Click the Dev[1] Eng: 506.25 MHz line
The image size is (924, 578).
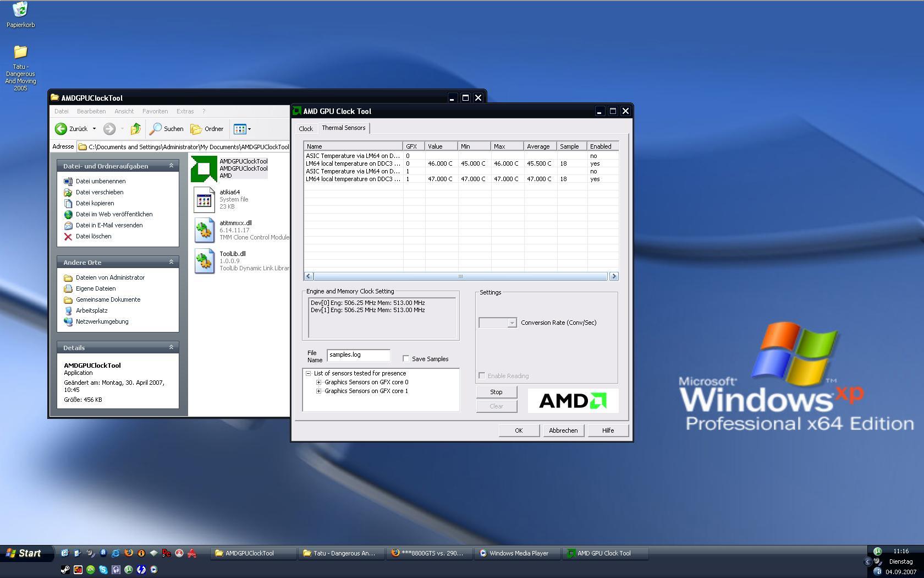[x=367, y=310]
